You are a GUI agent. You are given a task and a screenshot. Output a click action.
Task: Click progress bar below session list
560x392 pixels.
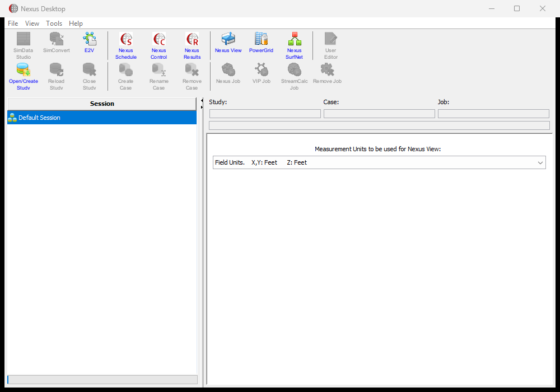point(102,380)
